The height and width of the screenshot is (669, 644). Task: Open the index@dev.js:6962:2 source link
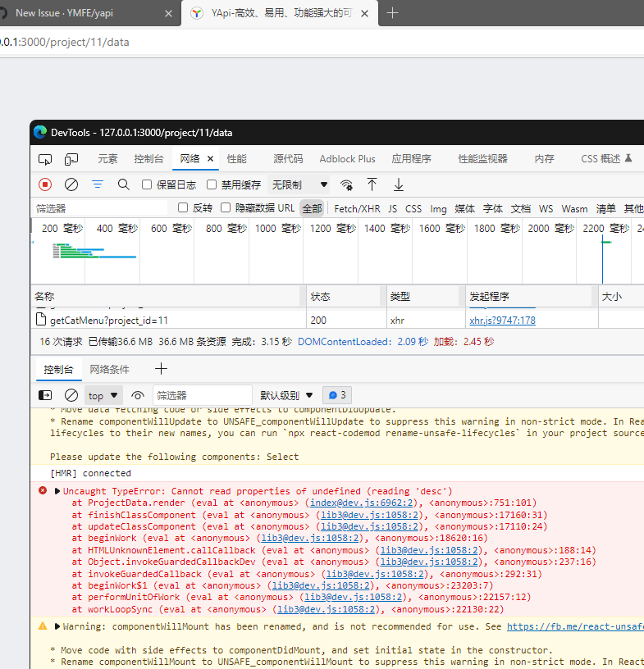tap(361, 503)
